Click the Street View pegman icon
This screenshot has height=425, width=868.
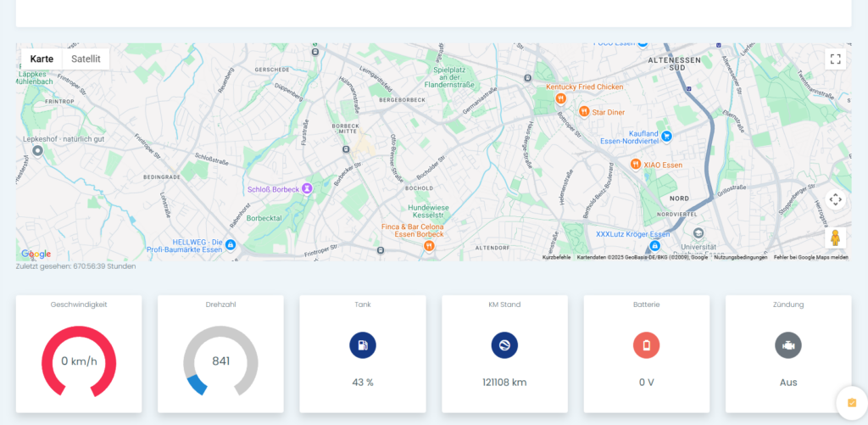pyautogui.click(x=835, y=238)
